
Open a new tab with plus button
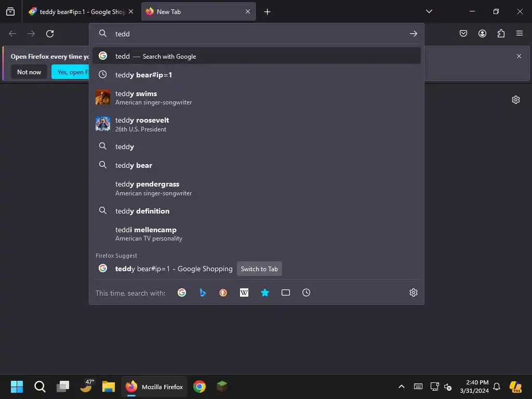click(268, 12)
